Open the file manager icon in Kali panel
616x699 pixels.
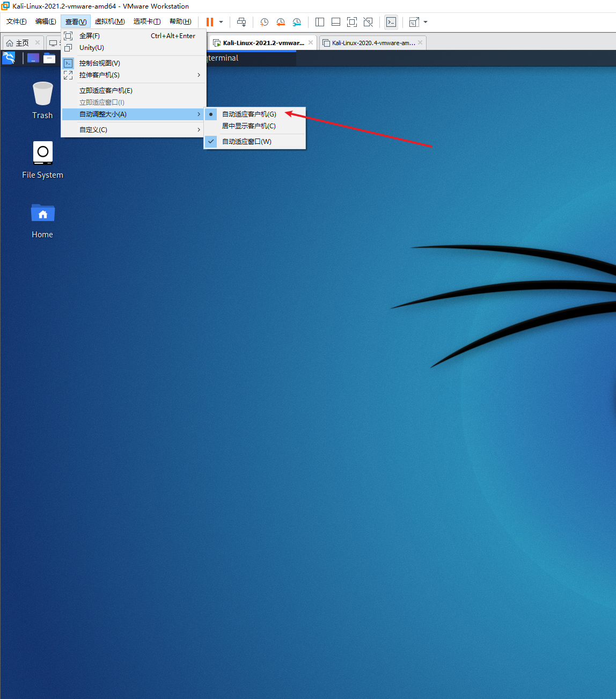49,58
